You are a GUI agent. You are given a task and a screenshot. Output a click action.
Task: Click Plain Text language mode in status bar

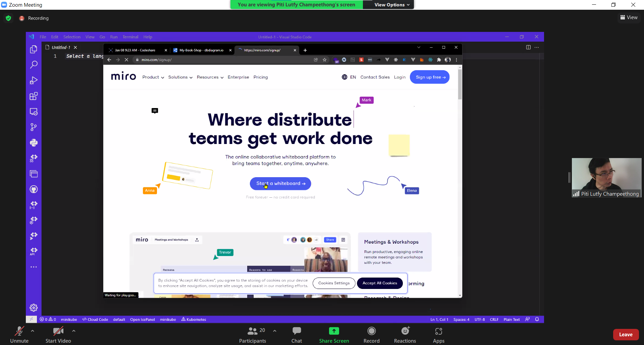coord(512,319)
